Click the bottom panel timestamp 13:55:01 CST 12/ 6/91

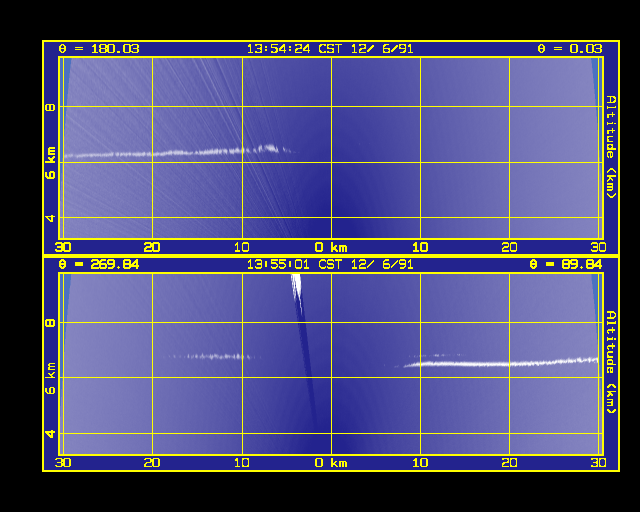pyautogui.click(x=330, y=265)
